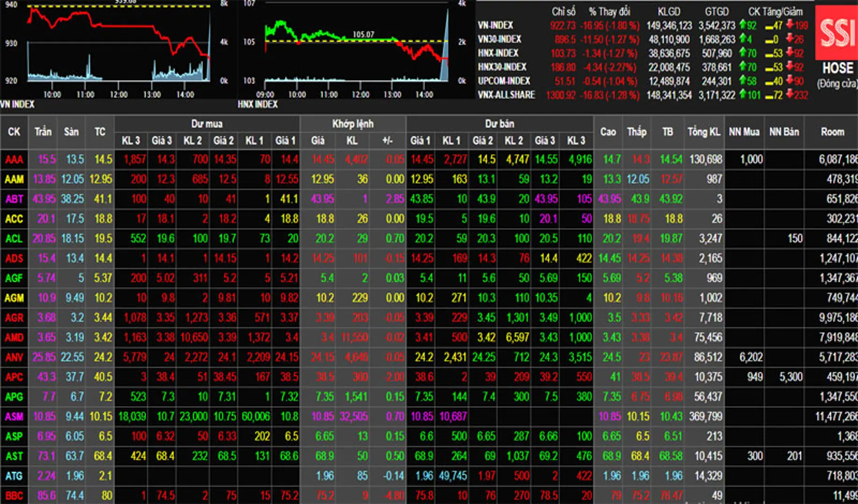Click the Cao column header
858x504 pixels.
pyautogui.click(x=608, y=132)
